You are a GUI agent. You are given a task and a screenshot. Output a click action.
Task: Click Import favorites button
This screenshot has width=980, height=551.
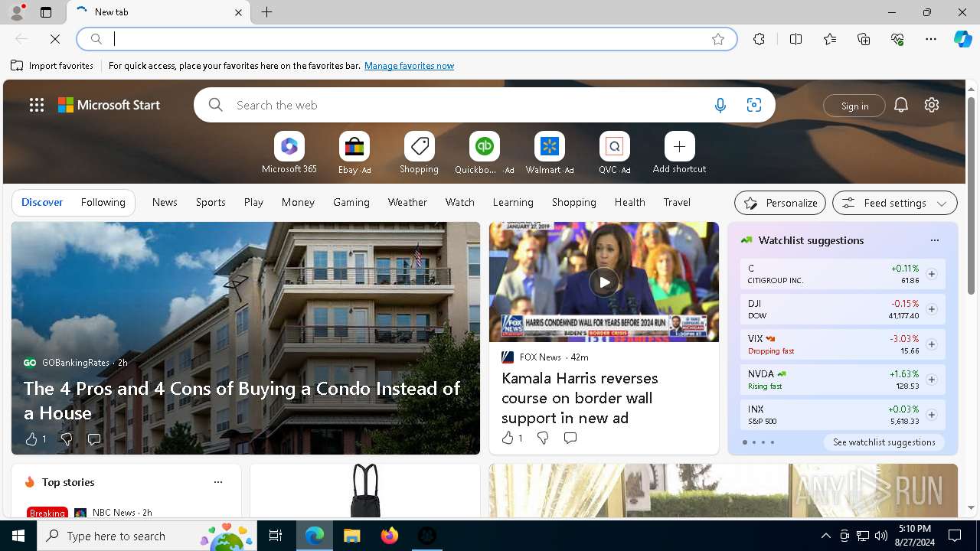[52, 66]
